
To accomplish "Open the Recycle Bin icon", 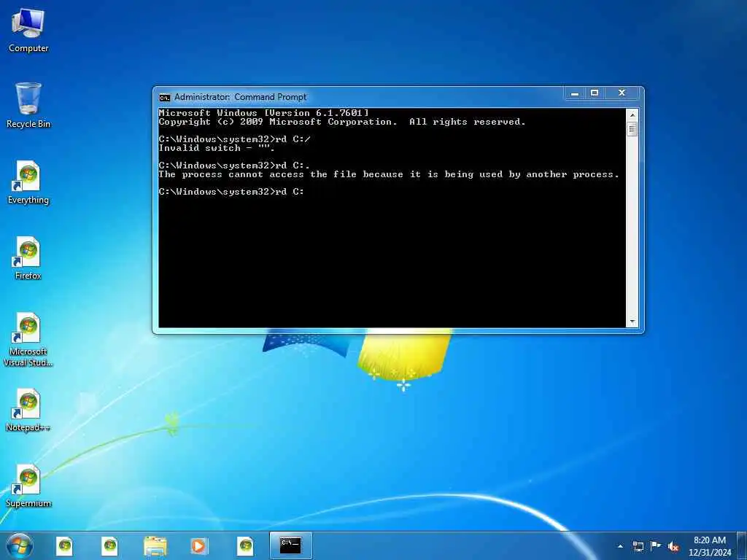I will [x=28, y=105].
